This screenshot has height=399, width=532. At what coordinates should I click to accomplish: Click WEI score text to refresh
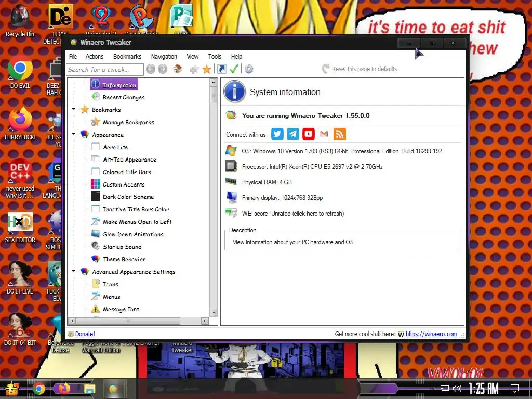coord(293,214)
